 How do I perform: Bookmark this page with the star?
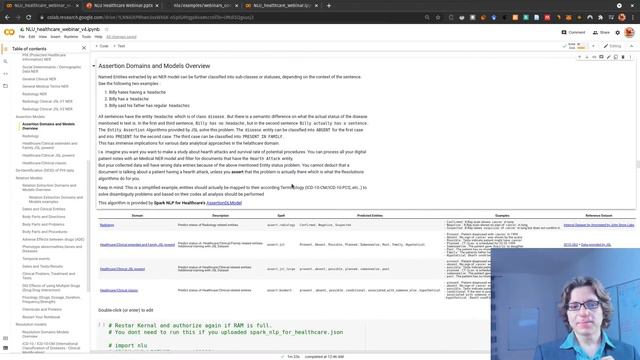(438, 18)
